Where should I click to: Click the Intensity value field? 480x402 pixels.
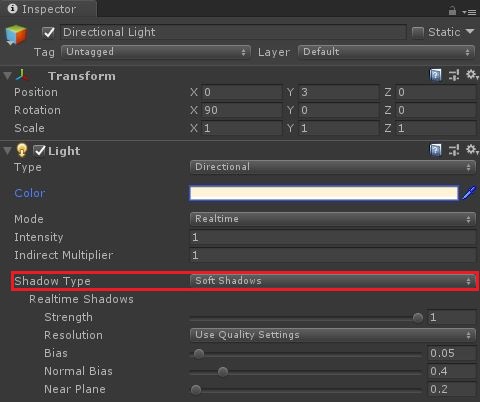pos(332,237)
